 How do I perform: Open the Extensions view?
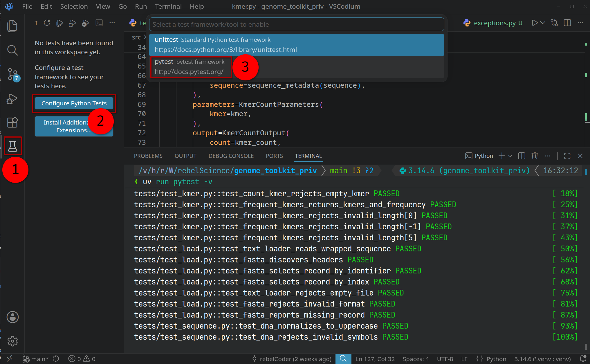click(x=12, y=122)
